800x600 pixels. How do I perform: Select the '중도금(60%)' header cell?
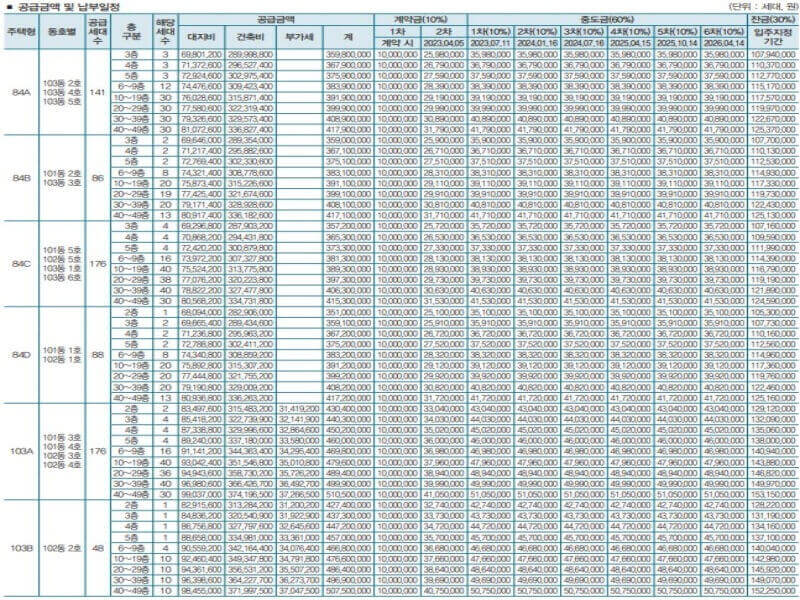click(607, 20)
